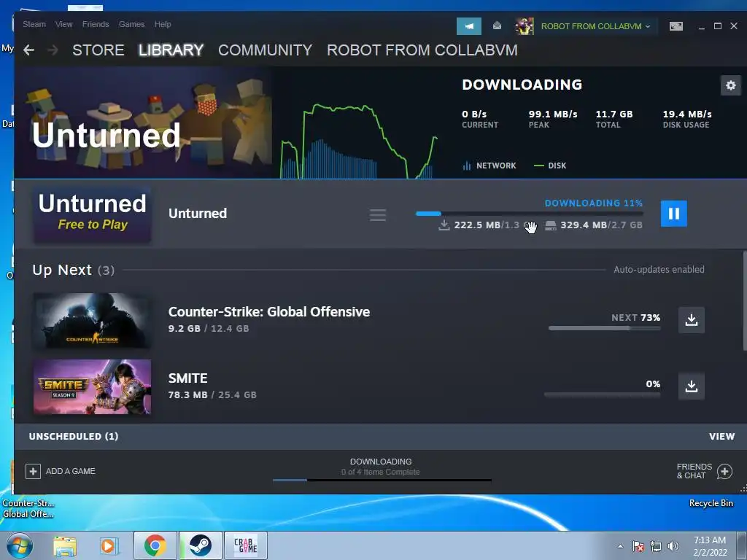Open Crab Game from the taskbar
This screenshot has width=747, height=560.
tap(245, 545)
